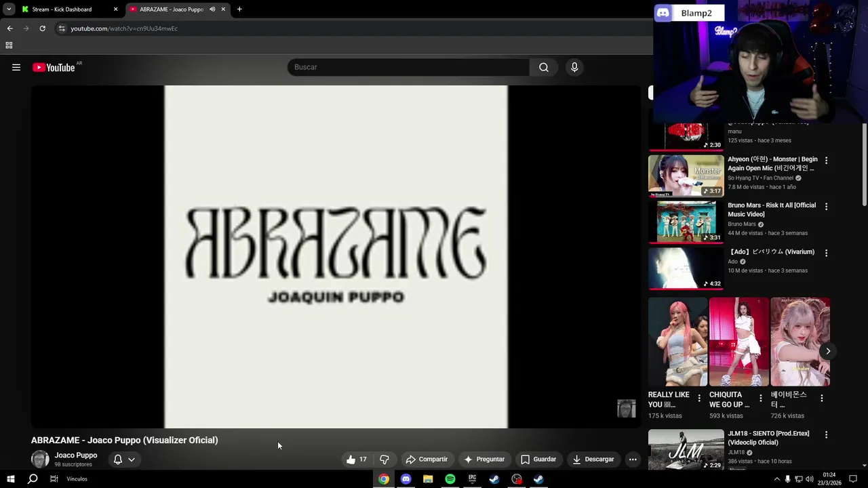868x488 pixels.
Task: Focus the Buscar search field
Action: (408, 67)
